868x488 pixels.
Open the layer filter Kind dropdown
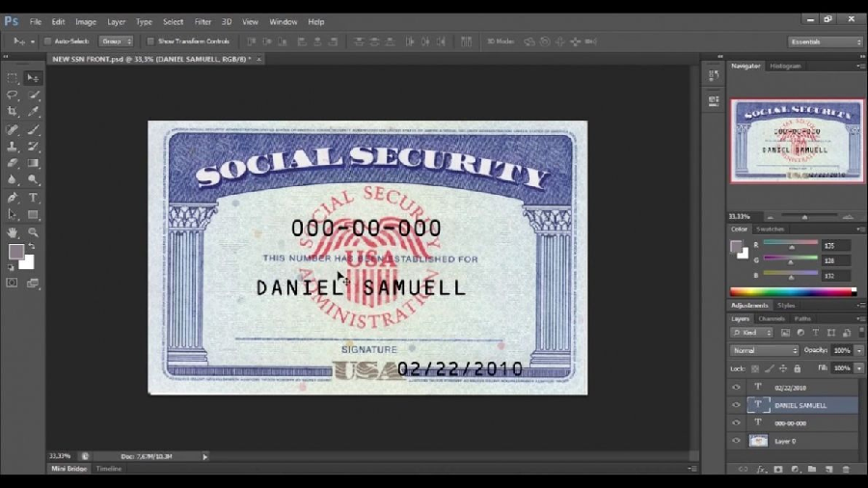coord(751,333)
